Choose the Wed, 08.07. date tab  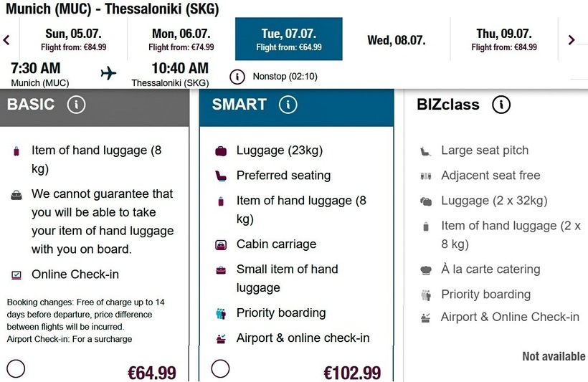click(x=397, y=40)
